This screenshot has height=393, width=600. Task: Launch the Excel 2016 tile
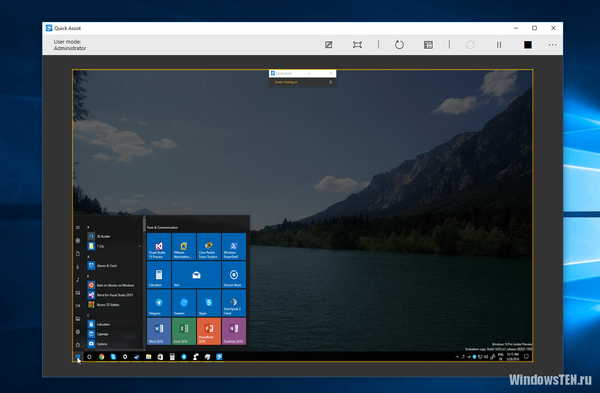click(x=184, y=331)
